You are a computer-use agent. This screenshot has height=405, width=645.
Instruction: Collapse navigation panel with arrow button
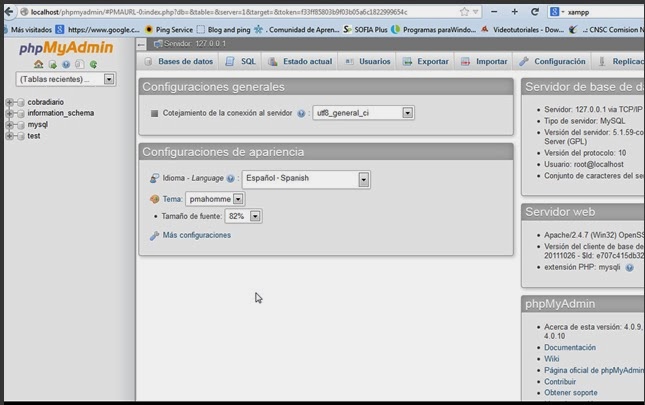(x=141, y=44)
